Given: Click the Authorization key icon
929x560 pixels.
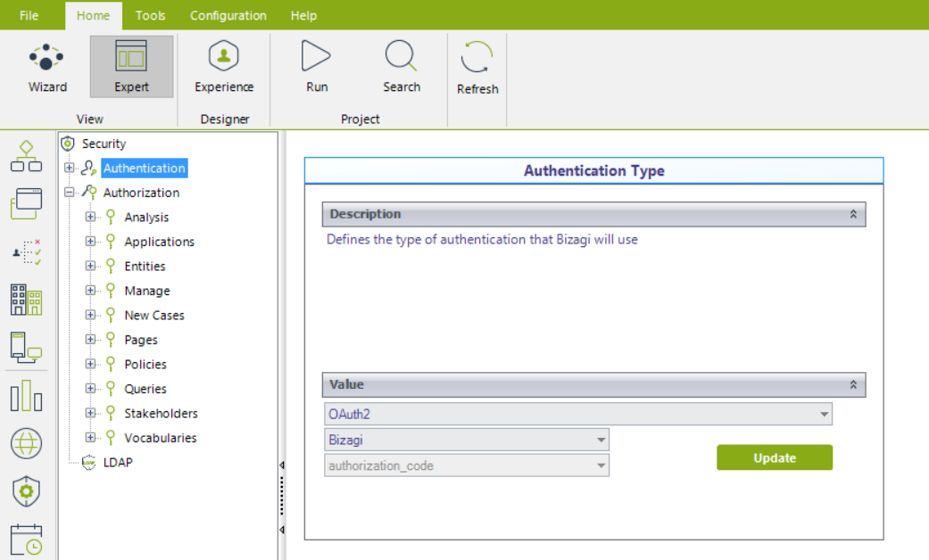Looking at the screenshot, I should [x=89, y=193].
